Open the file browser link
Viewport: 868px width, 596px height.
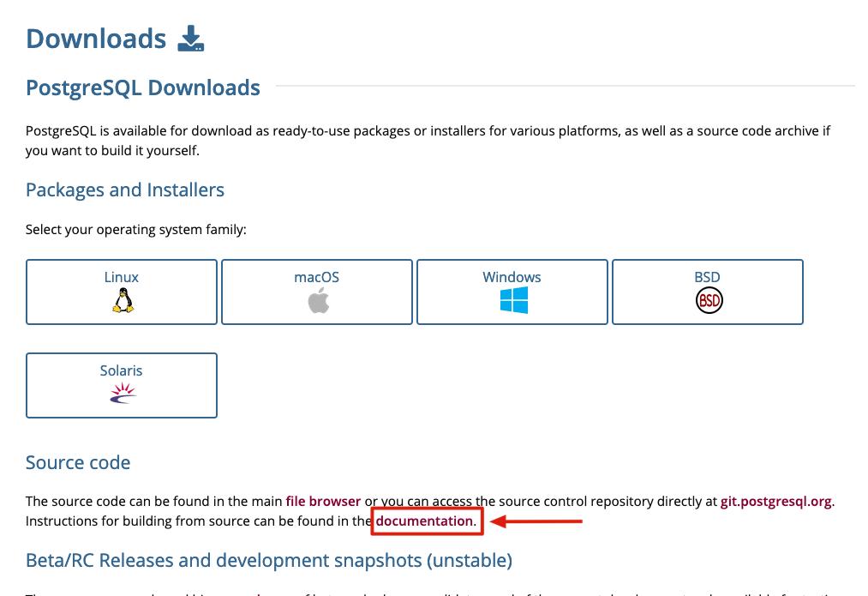[323, 502]
